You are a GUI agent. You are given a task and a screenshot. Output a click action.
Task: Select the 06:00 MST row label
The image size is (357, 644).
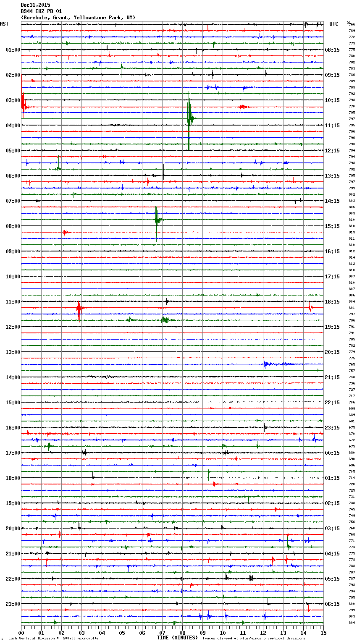(x=13, y=176)
